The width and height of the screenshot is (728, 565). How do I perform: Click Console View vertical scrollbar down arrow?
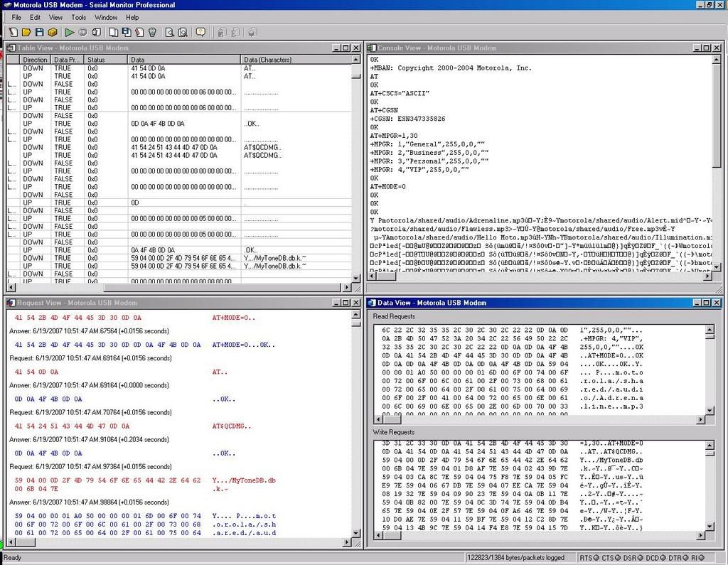click(717, 267)
